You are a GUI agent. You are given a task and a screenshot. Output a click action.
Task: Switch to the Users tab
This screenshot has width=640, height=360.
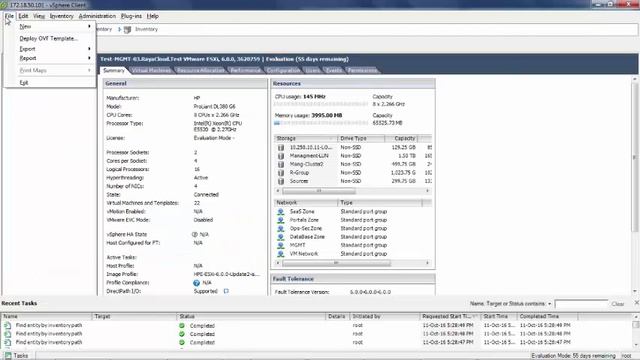point(313,70)
